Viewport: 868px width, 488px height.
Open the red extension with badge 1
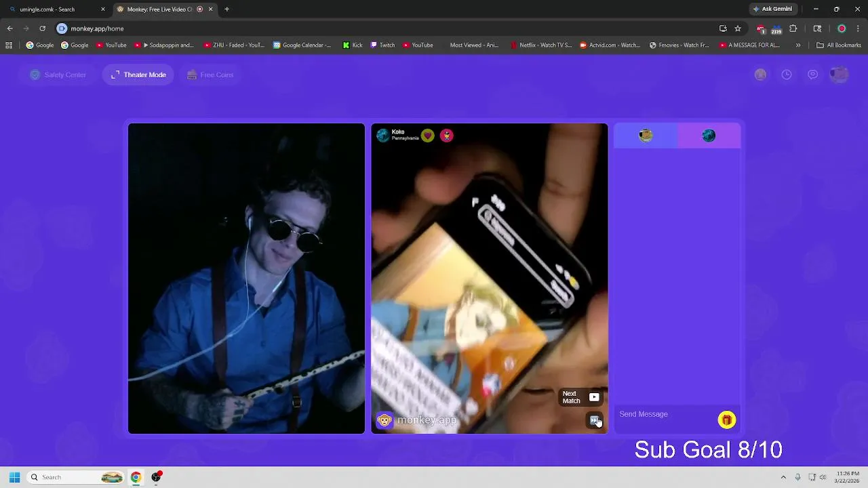[x=761, y=28]
